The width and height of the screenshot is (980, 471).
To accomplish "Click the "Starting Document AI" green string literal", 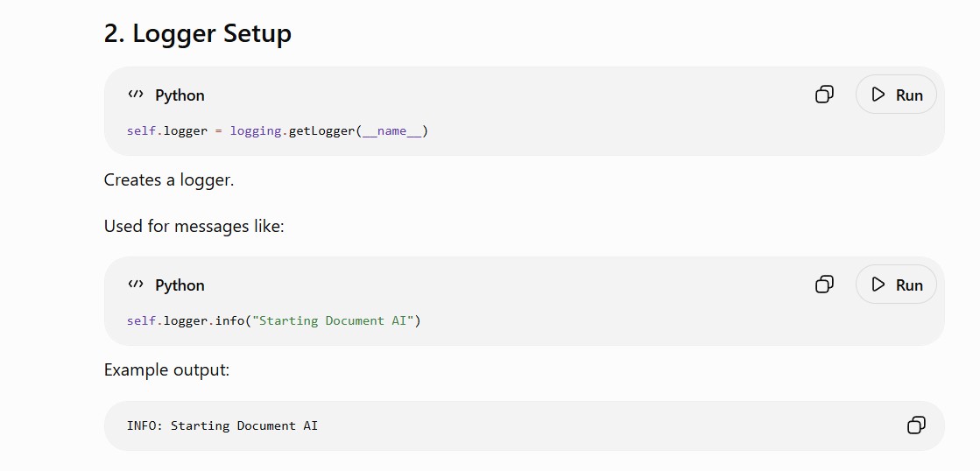I will point(333,320).
